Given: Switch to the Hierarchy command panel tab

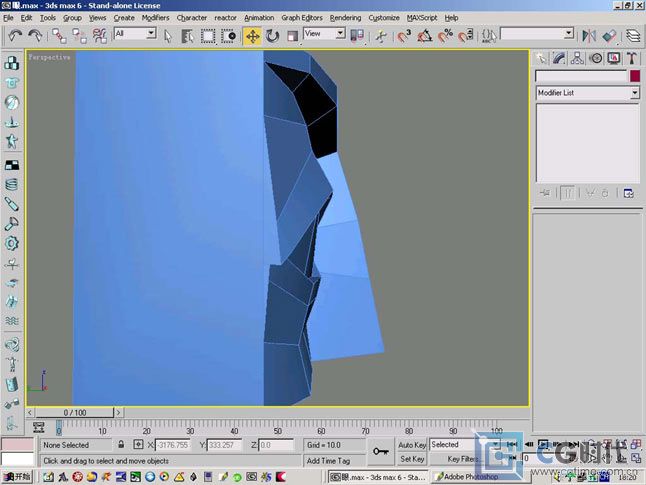Looking at the screenshot, I should point(577,59).
